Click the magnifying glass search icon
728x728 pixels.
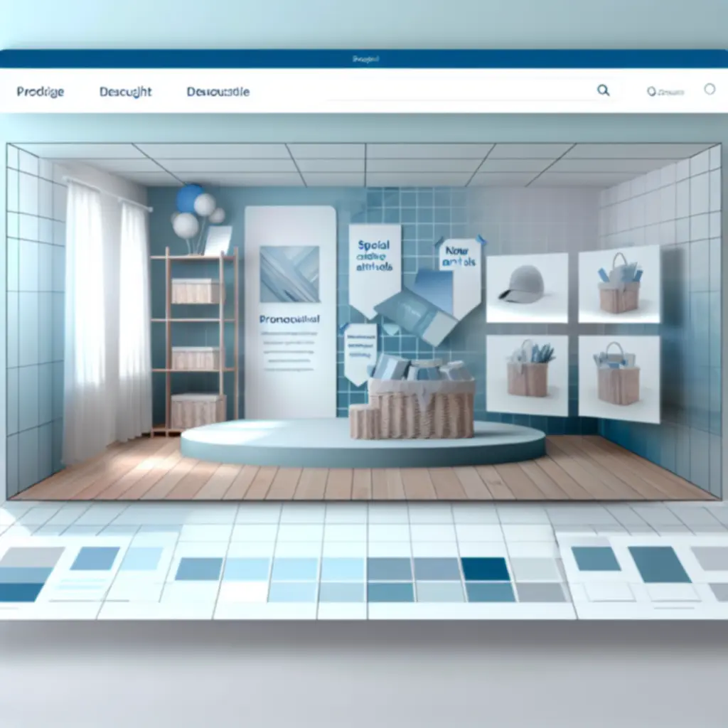[603, 90]
